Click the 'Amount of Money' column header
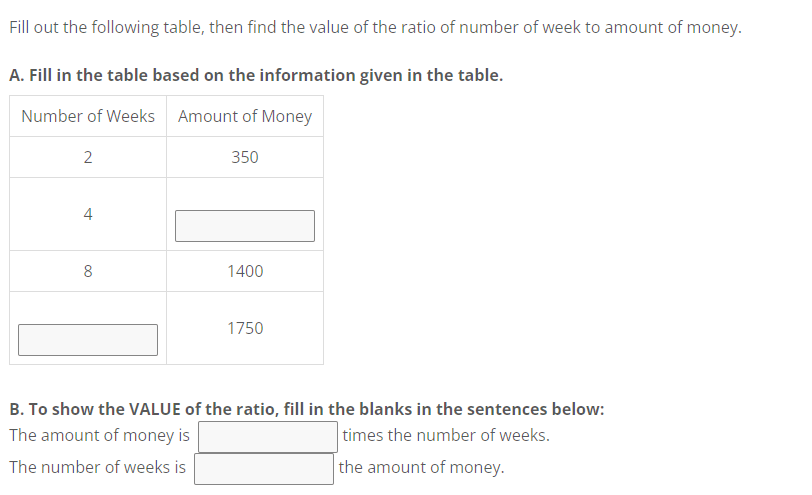 click(x=245, y=116)
